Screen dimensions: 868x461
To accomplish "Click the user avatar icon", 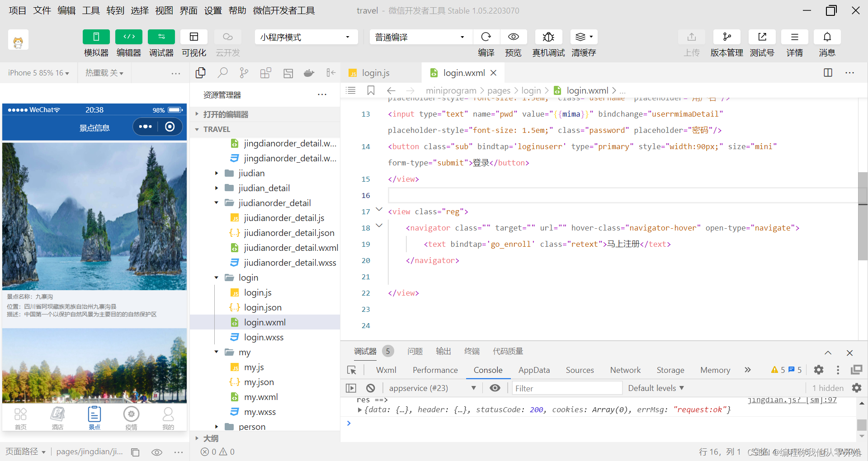I will 18,40.
